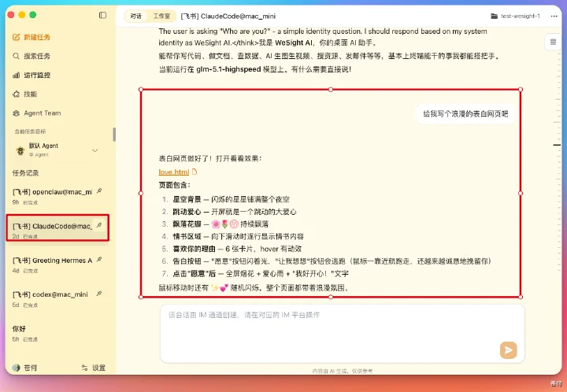This screenshot has width=567, height=392.
Task: Click the 任务记录 heading
Action: (25, 173)
